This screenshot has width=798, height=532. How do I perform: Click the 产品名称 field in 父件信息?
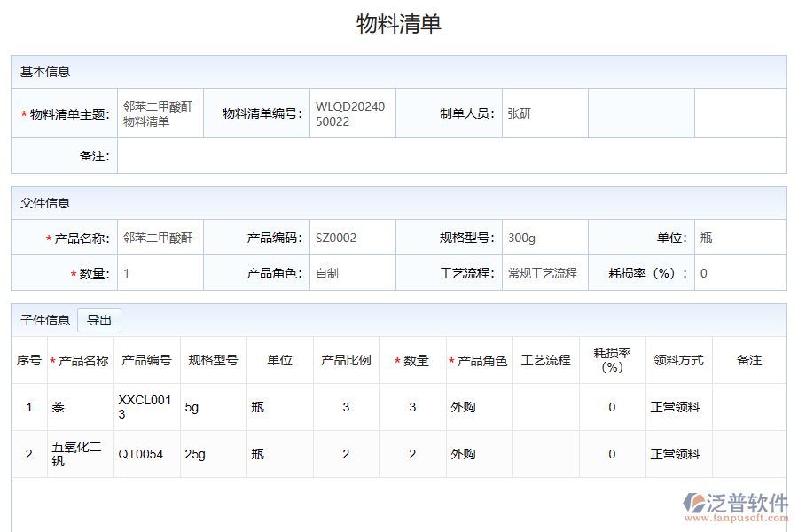pyautogui.click(x=160, y=238)
